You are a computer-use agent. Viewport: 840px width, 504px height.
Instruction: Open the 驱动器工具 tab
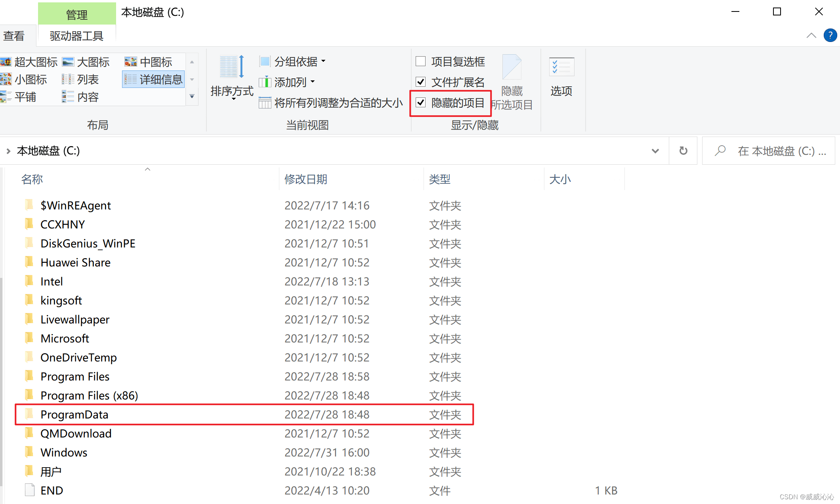point(76,36)
